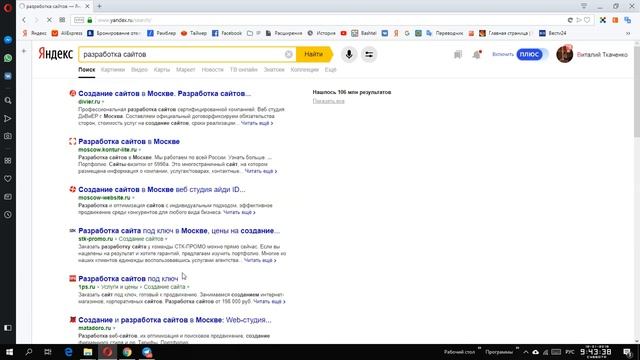Open 'Создание сайтов в Москве веб студия' result

(162, 190)
